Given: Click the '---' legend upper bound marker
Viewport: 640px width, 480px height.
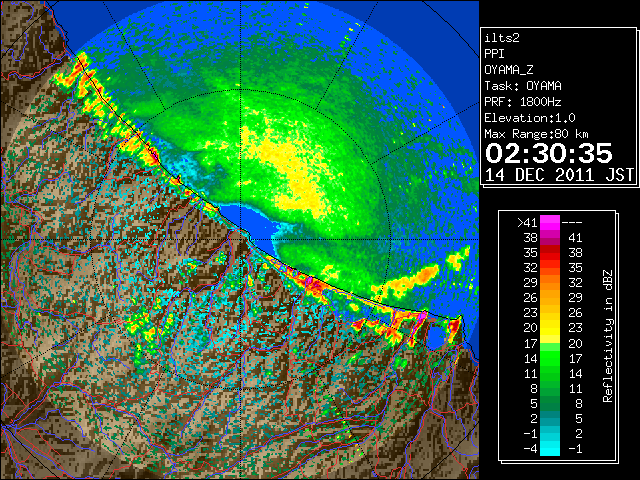Looking at the screenshot, I should 572,223.
